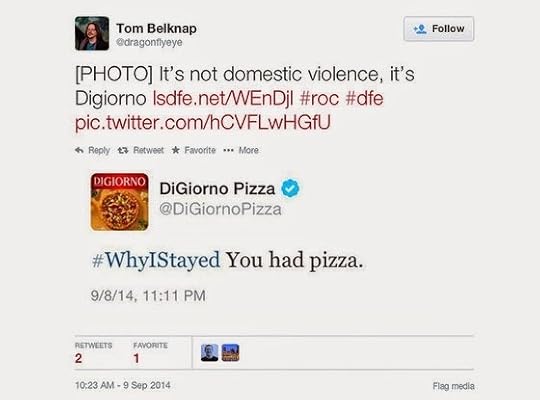Follow Tom Belknap with the Follow button

(x=439, y=29)
